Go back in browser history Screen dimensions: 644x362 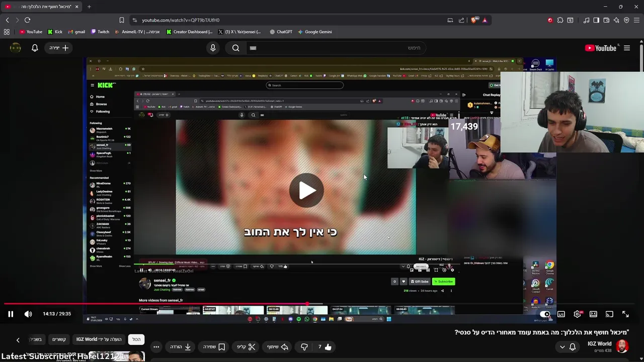(7, 20)
